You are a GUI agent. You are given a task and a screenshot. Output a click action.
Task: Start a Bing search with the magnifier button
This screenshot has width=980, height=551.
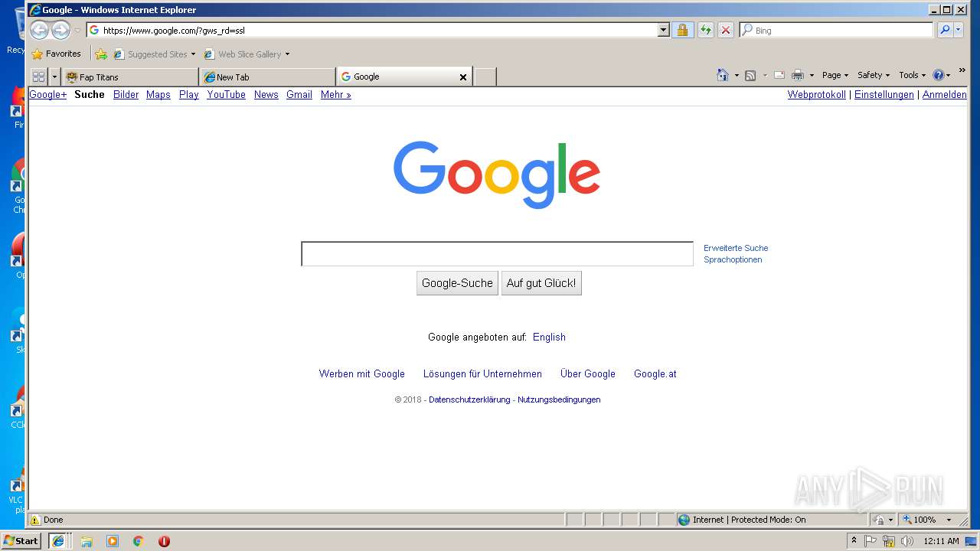(945, 30)
